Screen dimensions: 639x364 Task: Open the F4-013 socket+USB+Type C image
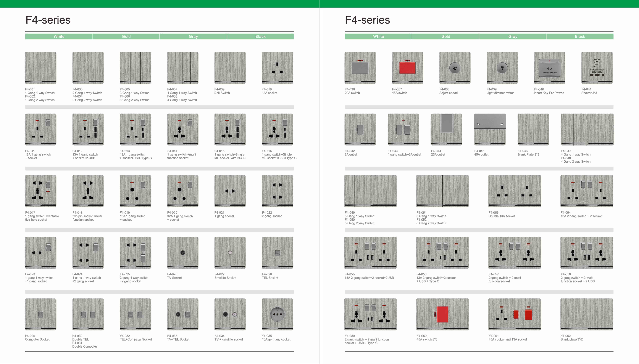pyautogui.click(x=135, y=130)
